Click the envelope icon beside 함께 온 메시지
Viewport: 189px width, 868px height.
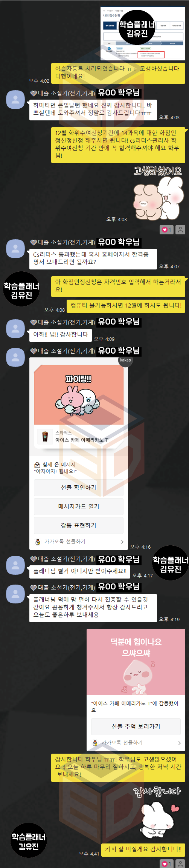[37, 465]
